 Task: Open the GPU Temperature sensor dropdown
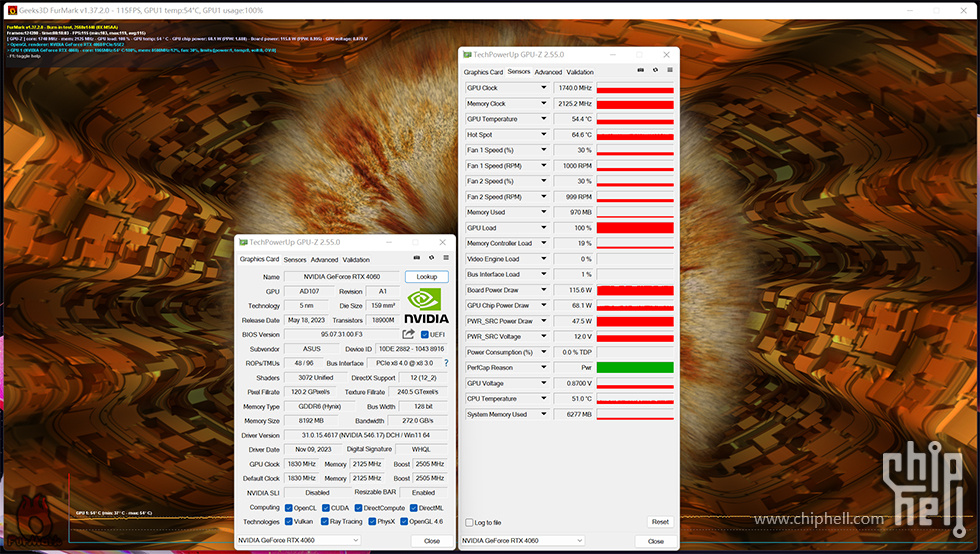pyautogui.click(x=543, y=119)
